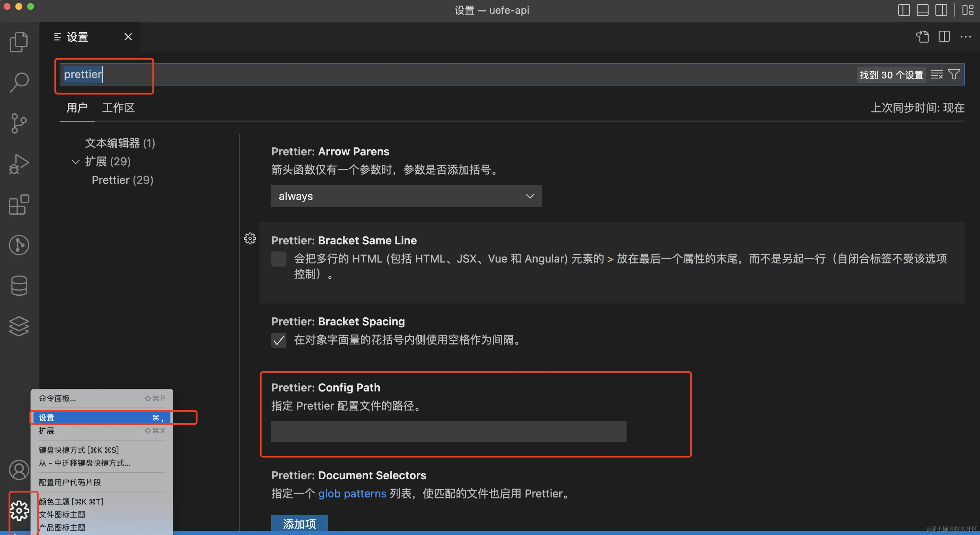Select Prettier (29) in settings tree

pos(122,180)
